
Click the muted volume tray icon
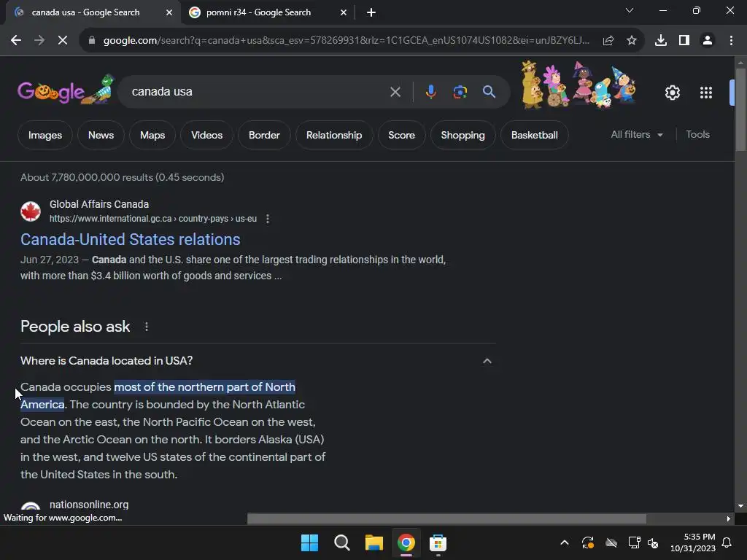[653, 542]
